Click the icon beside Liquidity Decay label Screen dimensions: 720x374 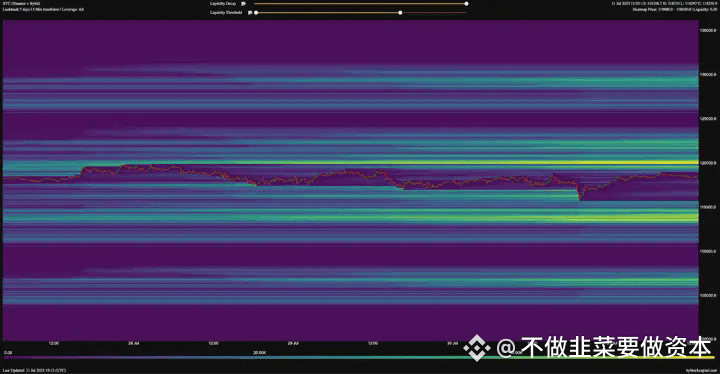point(243,4)
